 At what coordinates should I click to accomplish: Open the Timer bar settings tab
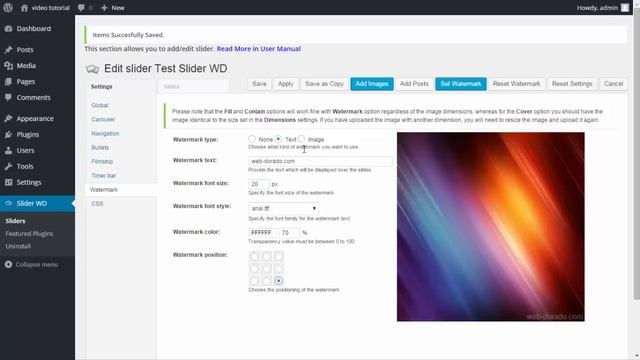[104, 176]
